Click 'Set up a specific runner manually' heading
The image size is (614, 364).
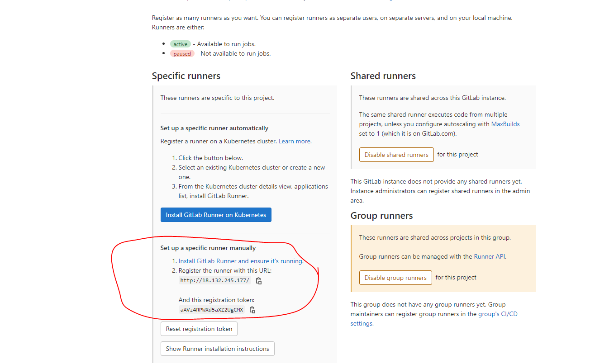pyautogui.click(x=208, y=248)
